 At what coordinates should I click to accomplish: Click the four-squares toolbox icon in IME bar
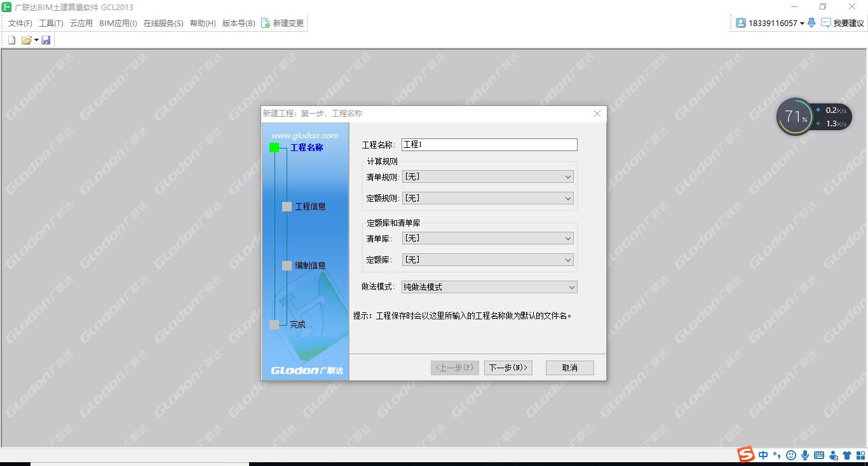(x=861, y=455)
